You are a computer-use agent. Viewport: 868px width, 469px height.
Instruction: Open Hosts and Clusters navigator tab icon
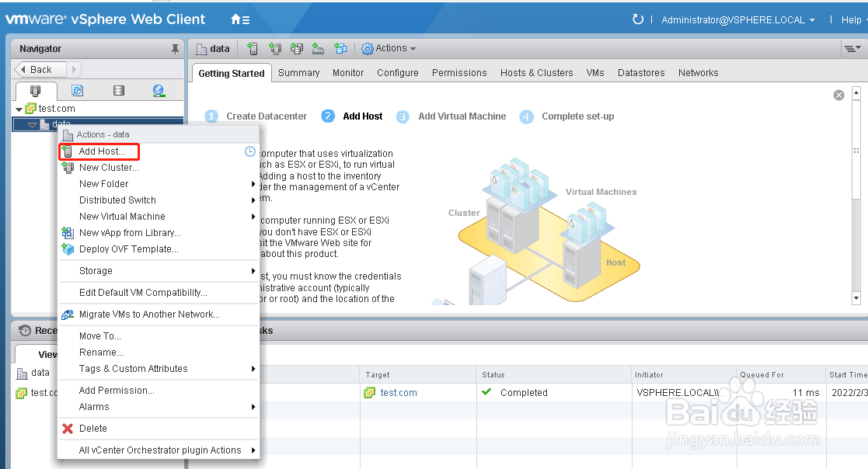point(36,91)
